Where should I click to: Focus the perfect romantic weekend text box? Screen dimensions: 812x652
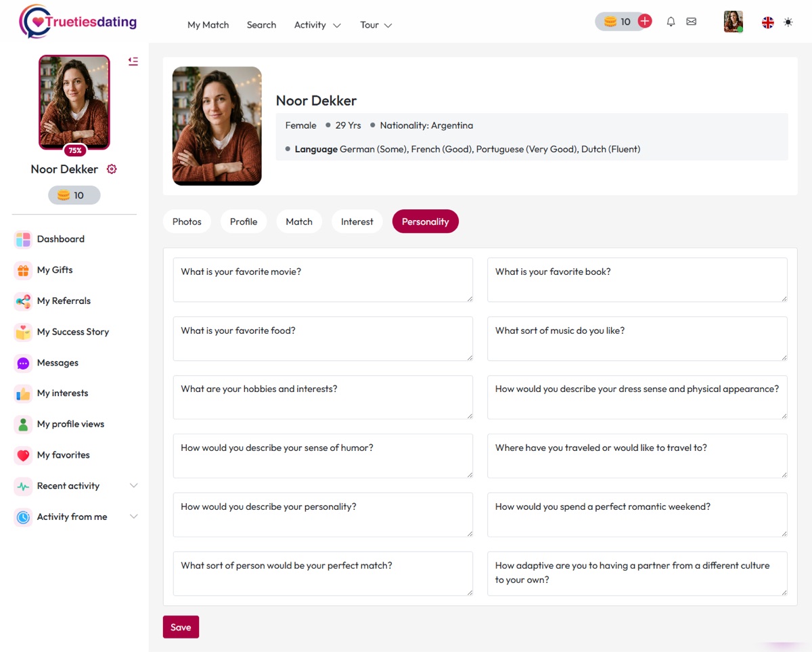(637, 515)
